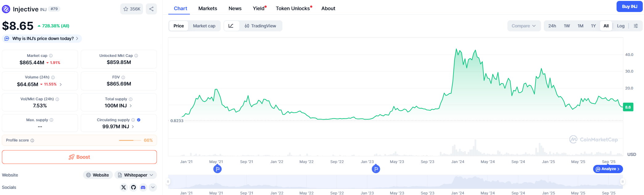Click the Volume (24h) info icon
Viewport: 644px width, 195px height.
(x=53, y=78)
